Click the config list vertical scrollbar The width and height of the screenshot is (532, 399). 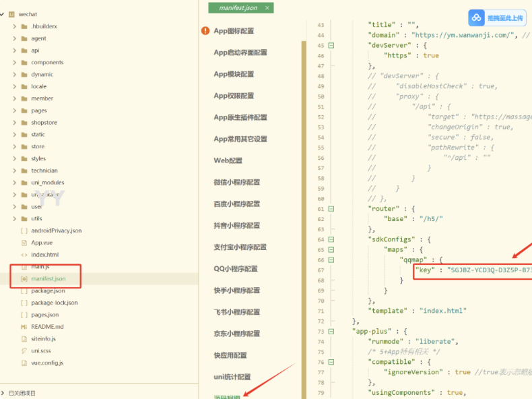(x=304, y=202)
